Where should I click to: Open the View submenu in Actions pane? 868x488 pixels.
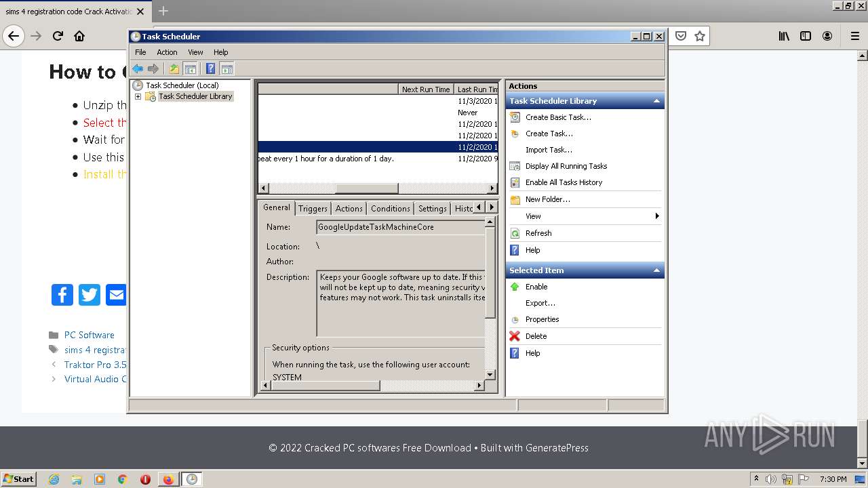[533, 216]
